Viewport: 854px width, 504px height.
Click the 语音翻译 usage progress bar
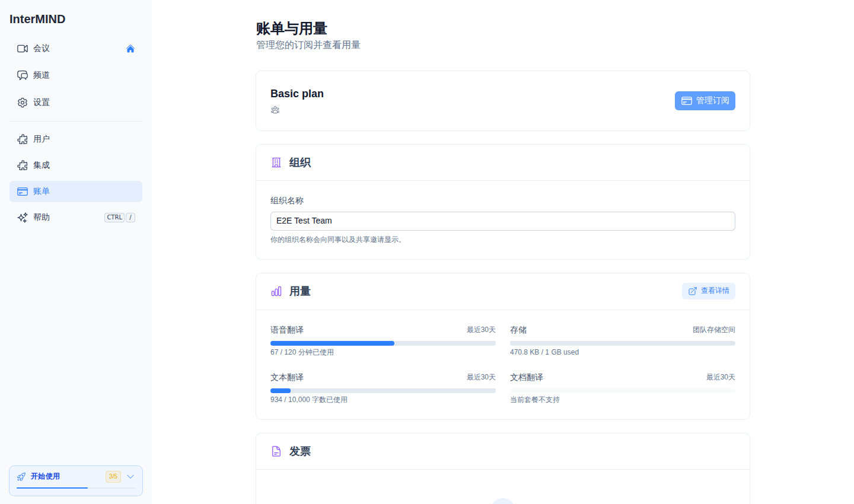[x=383, y=343]
